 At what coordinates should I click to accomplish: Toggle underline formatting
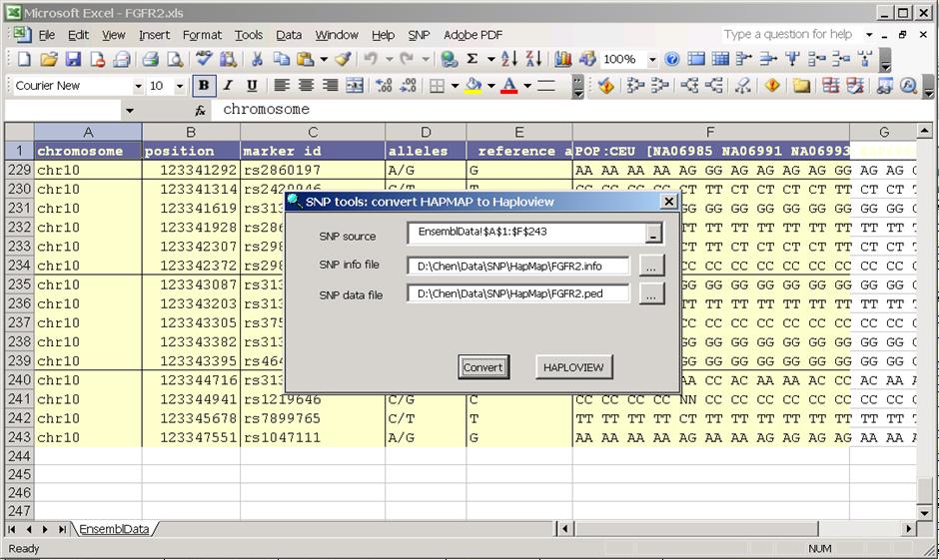tap(252, 86)
